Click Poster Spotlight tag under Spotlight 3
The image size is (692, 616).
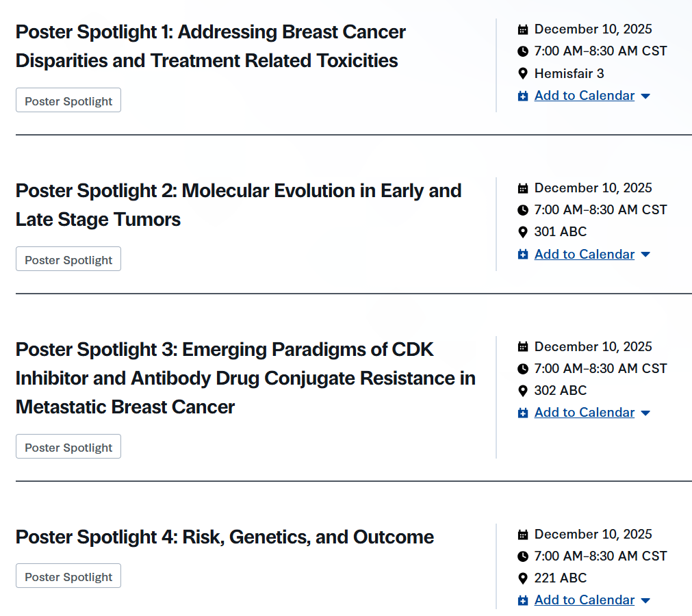click(68, 447)
